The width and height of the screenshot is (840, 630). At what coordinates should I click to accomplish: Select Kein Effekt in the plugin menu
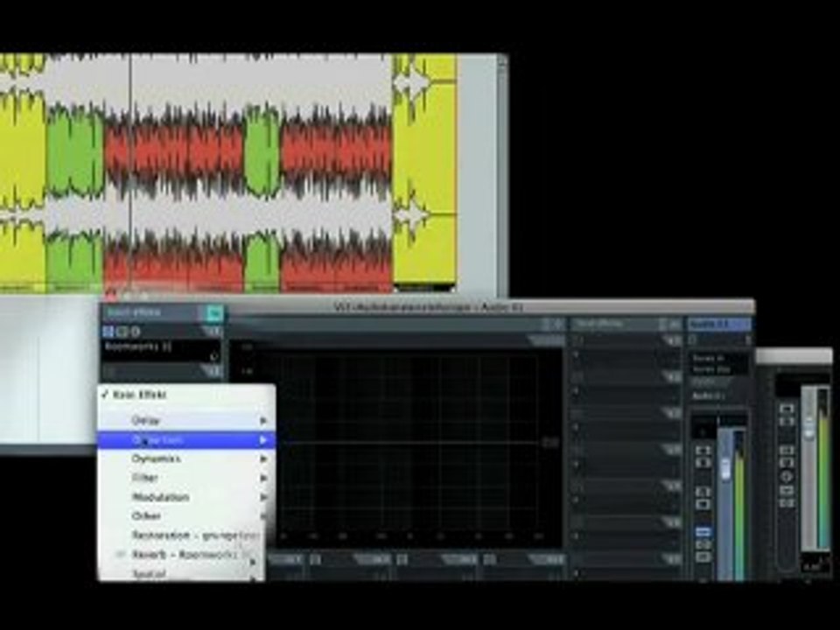pyautogui.click(x=185, y=395)
